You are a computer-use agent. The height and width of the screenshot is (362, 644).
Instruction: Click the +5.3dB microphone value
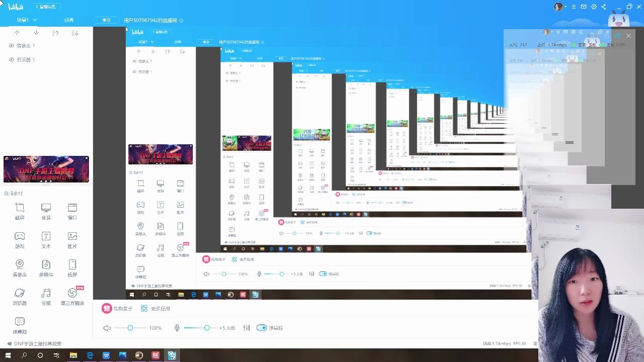227,328
